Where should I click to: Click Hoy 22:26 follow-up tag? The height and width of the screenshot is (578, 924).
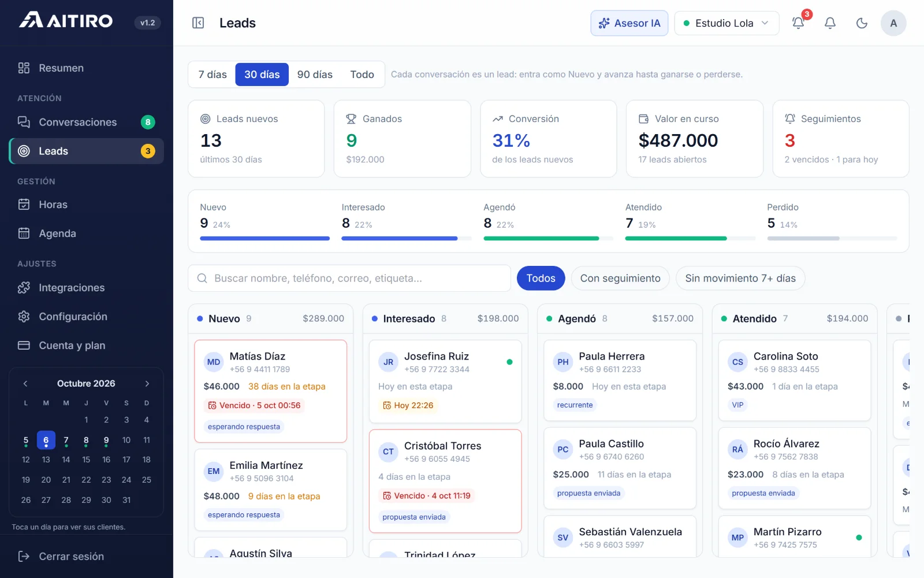(x=408, y=406)
